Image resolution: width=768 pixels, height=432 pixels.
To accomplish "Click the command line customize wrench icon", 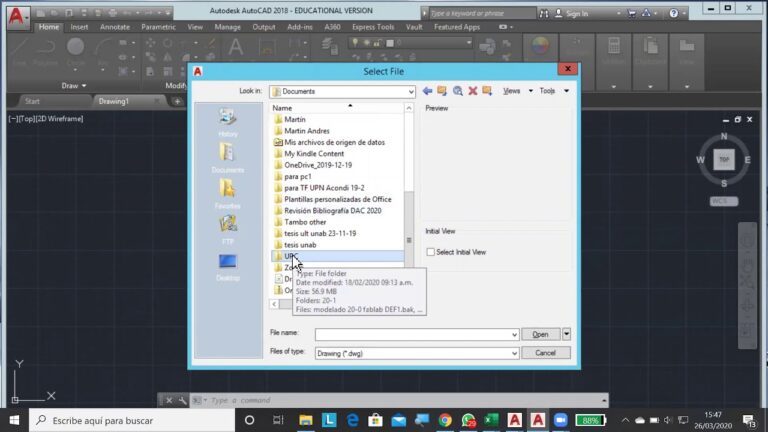I will coord(183,400).
